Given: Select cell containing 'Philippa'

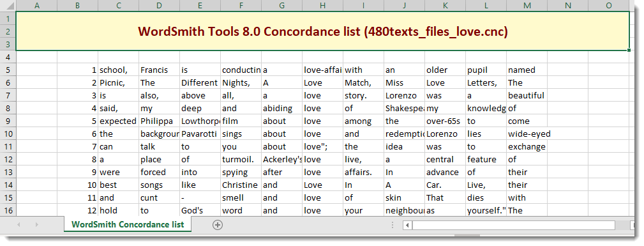Looking at the screenshot, I should pos(160,121).
